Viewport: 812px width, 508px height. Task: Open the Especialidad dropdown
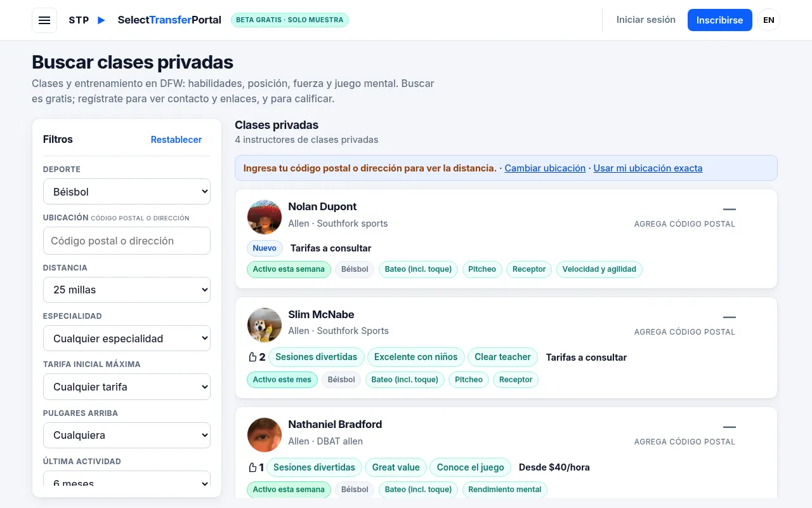[127, 338]
